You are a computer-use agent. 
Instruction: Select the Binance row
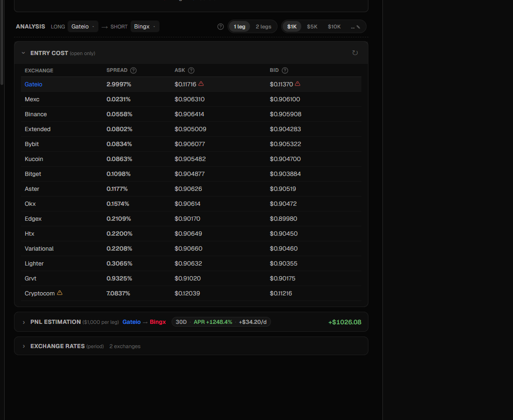click(191, 114)
